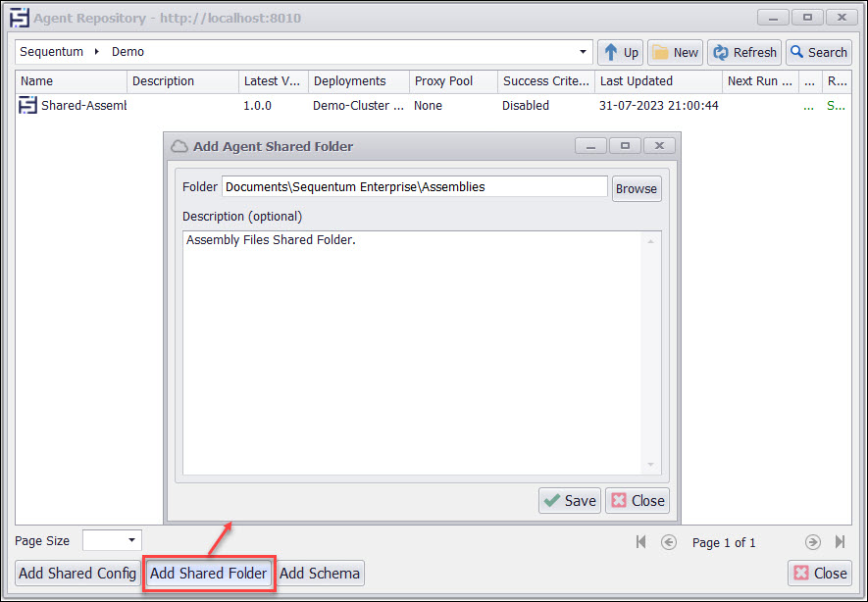This screenshot has height=602, width=868.
Task: Refresh the agent list
Action: coord(743,52)
